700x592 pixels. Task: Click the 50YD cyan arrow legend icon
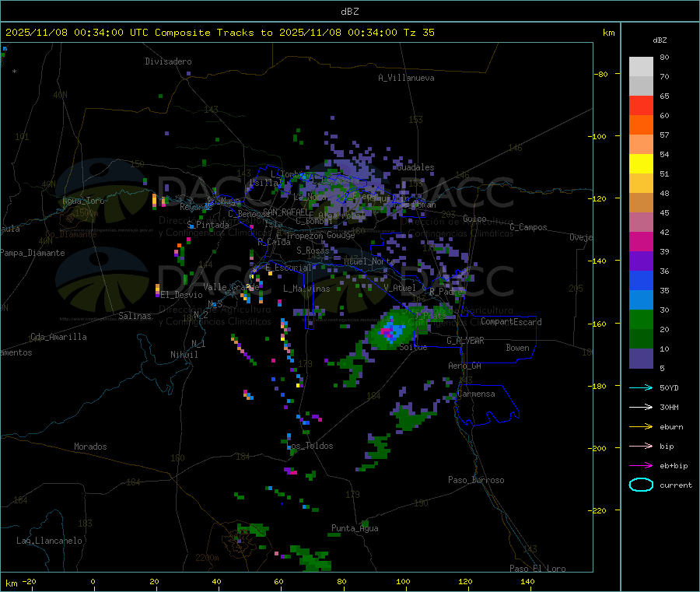tap(641, 387)
